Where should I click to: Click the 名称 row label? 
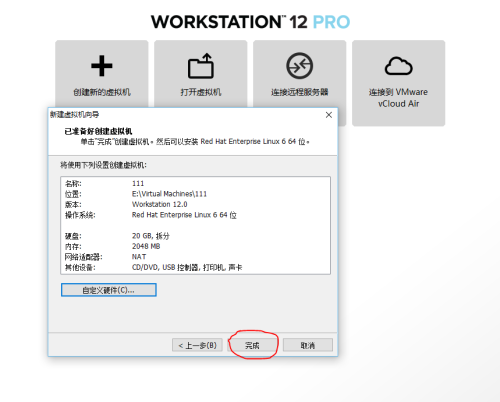tap(73, 183)
